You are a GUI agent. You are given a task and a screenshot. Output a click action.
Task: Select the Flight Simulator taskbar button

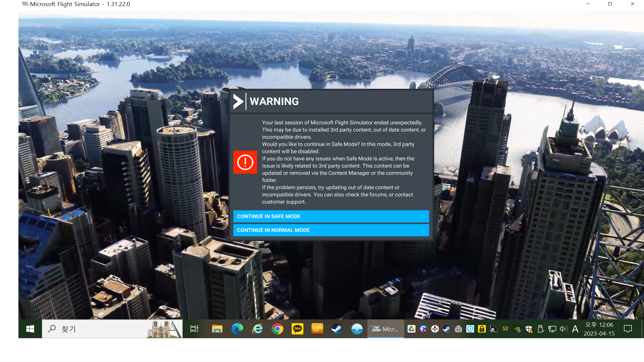tap(386, 329)
